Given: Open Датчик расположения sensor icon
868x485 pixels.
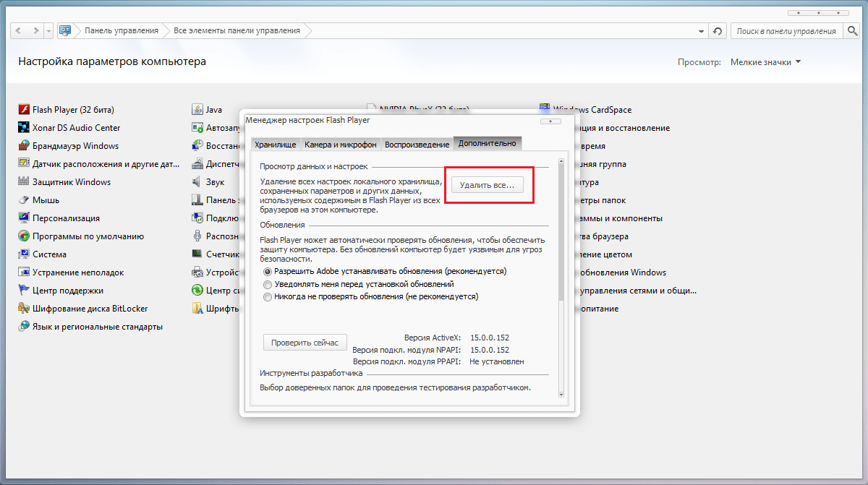Looking at the screenshot, I should 24,164.
